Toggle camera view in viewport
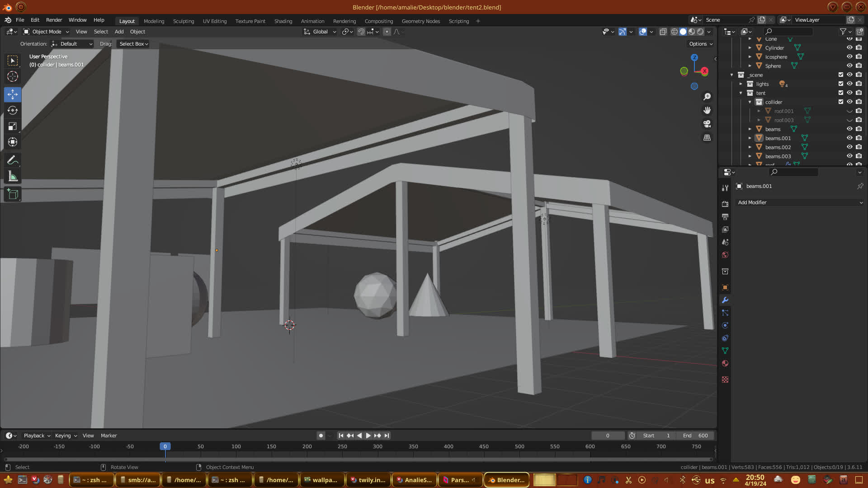 707,124
